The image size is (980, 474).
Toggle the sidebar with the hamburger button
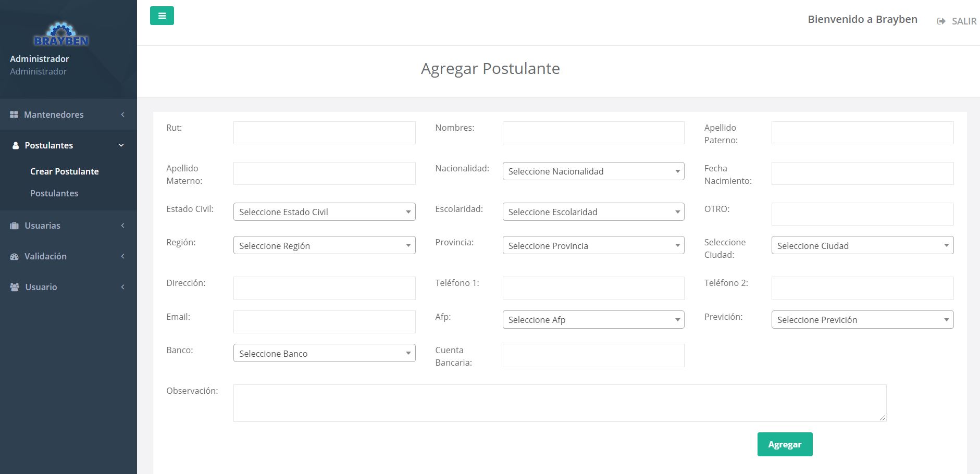click(x=162, y=16)
